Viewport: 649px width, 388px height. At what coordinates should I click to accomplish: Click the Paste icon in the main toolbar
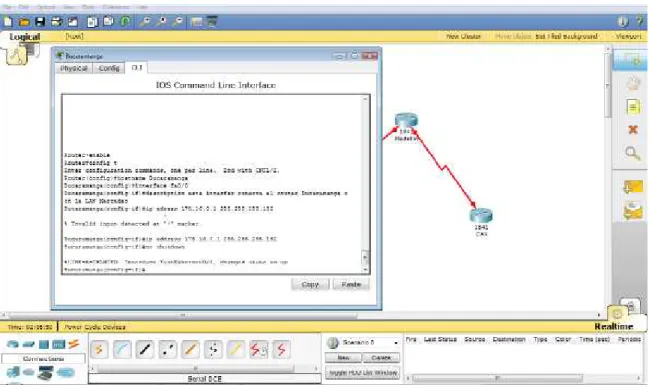[108, 22]
